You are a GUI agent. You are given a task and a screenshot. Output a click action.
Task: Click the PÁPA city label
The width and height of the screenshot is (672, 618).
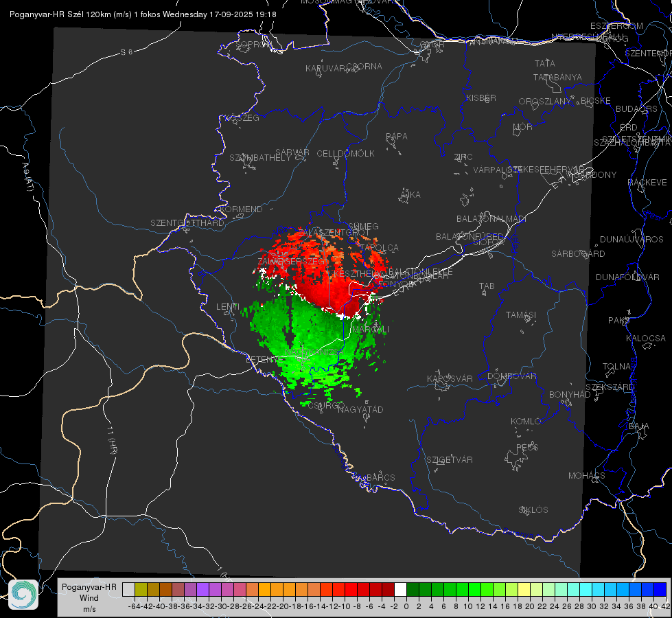coord(397,137)
